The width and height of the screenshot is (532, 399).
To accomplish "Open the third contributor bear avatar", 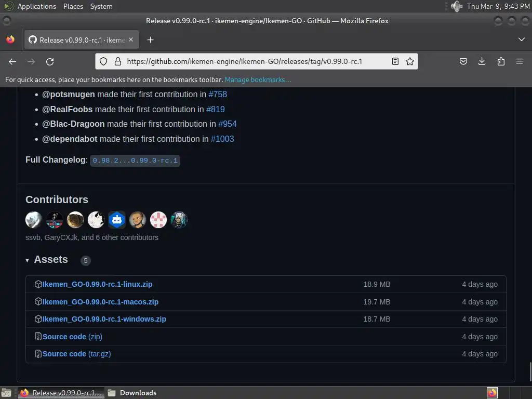I will [x=75, y=220].
